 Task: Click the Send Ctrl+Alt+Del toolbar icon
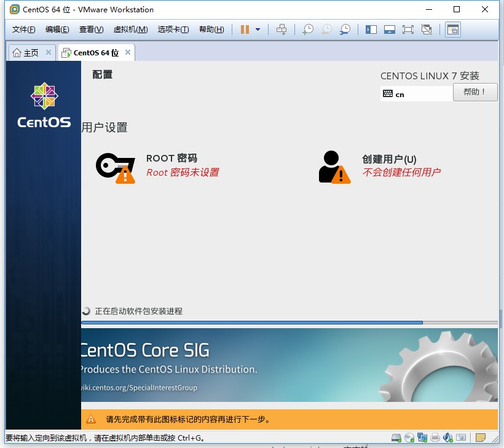click(282, 29)
